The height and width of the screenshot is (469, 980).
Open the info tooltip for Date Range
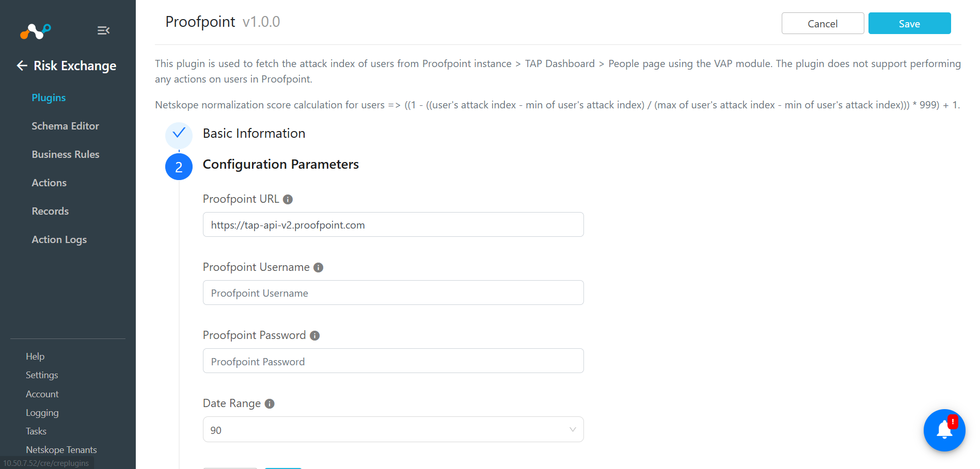[270, 403]
